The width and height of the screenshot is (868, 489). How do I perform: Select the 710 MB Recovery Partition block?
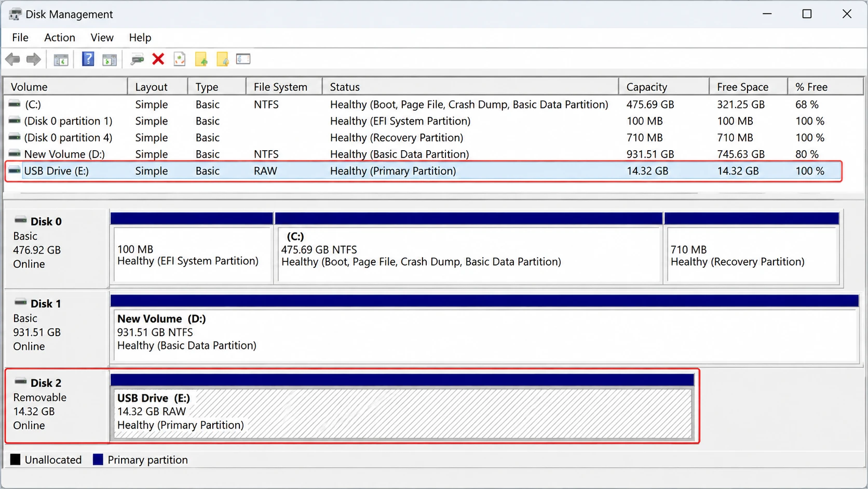click(x=752, y=248)
